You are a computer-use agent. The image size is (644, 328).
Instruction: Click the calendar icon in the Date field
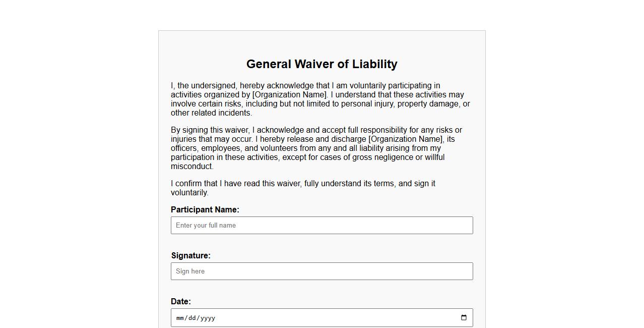coord(463,318)
